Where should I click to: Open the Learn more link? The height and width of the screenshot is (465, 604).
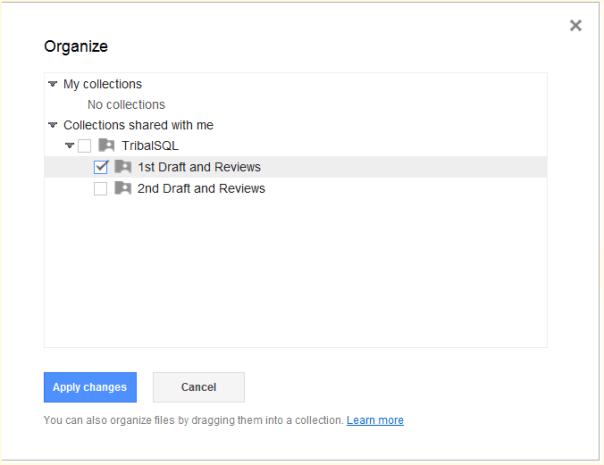coord(375,420)
